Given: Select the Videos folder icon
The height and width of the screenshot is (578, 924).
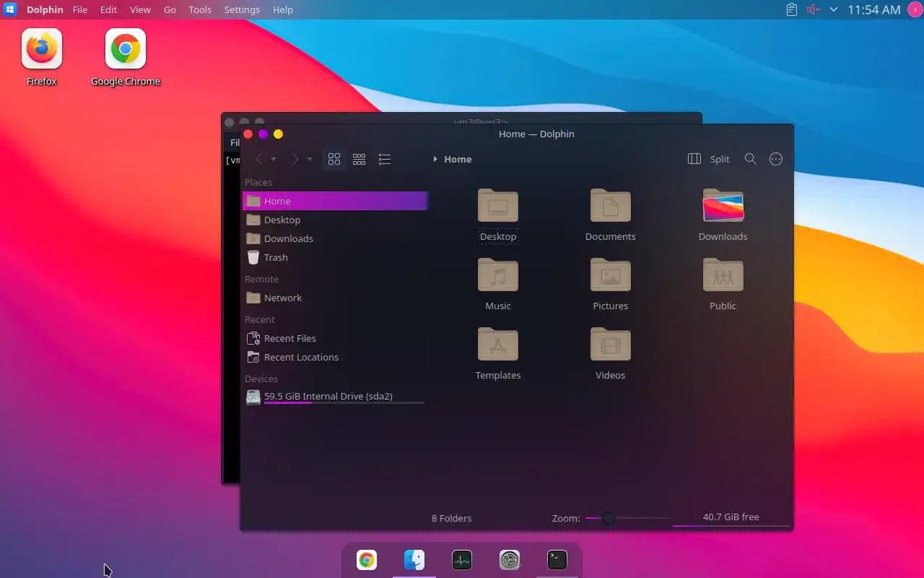Looking at the screenshot, I should coord(611,345).
